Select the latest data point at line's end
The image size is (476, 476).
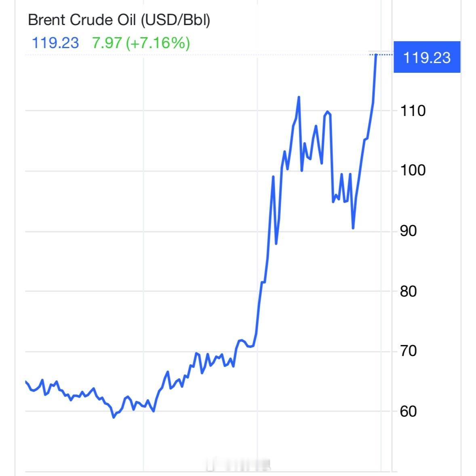376,55
